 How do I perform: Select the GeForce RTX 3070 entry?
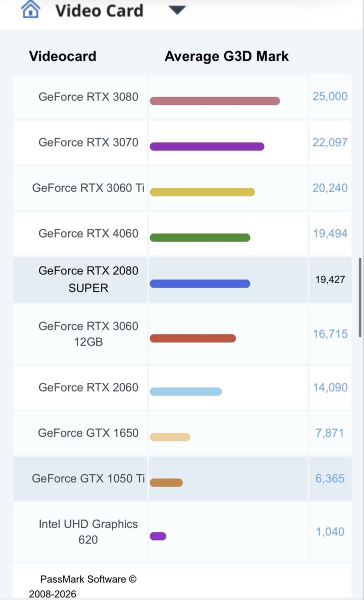pyautogui.click(x=88, y=142)
